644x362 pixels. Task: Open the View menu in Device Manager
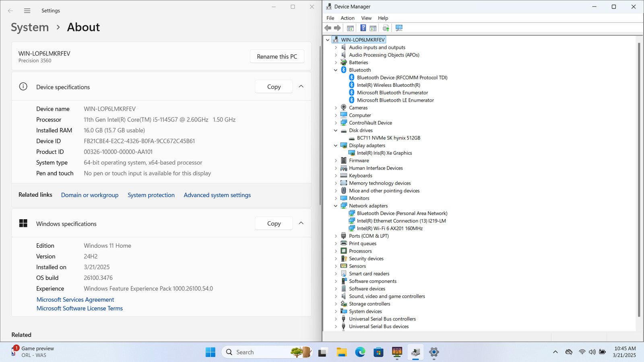[x=366, y=18]
